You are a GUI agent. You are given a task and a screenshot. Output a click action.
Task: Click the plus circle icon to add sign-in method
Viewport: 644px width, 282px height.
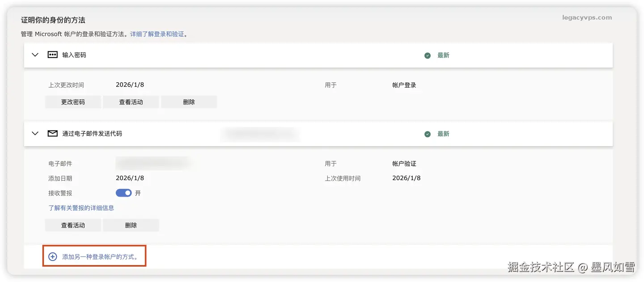53,257
